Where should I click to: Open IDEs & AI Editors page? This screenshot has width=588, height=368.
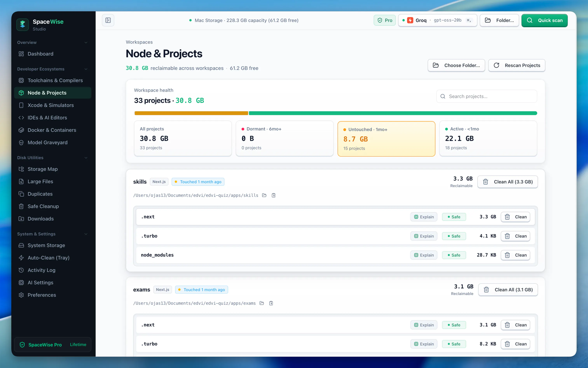coord(53,118)
